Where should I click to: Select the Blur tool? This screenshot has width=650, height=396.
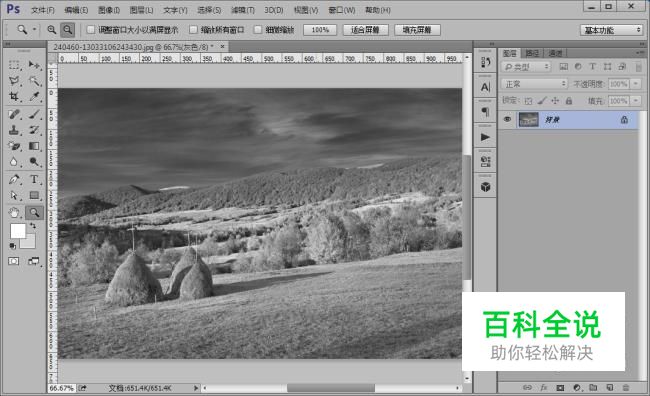pos(14,162)
